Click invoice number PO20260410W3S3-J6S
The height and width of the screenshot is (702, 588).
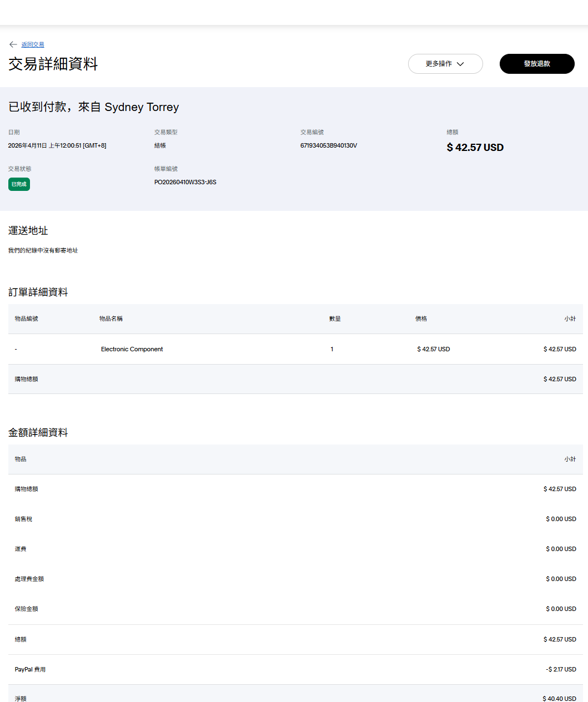tap(185, 182)
